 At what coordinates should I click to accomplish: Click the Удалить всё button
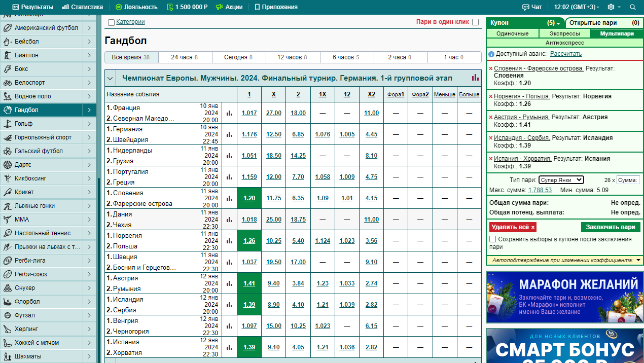pyautogui.click(x=513, y=227)
